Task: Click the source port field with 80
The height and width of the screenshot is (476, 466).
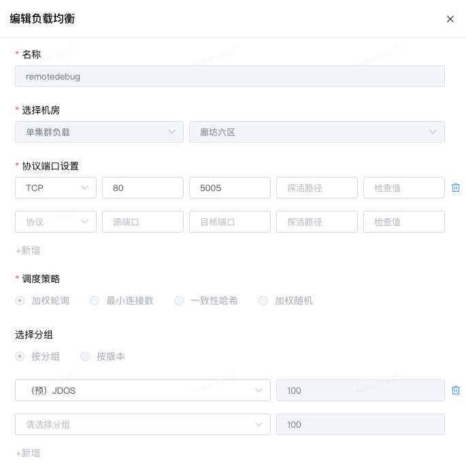Action: coord(143,188)
